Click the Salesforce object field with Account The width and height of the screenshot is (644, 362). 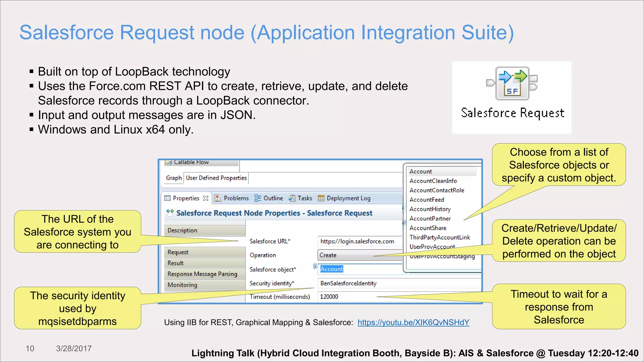[x=360, y=269]
